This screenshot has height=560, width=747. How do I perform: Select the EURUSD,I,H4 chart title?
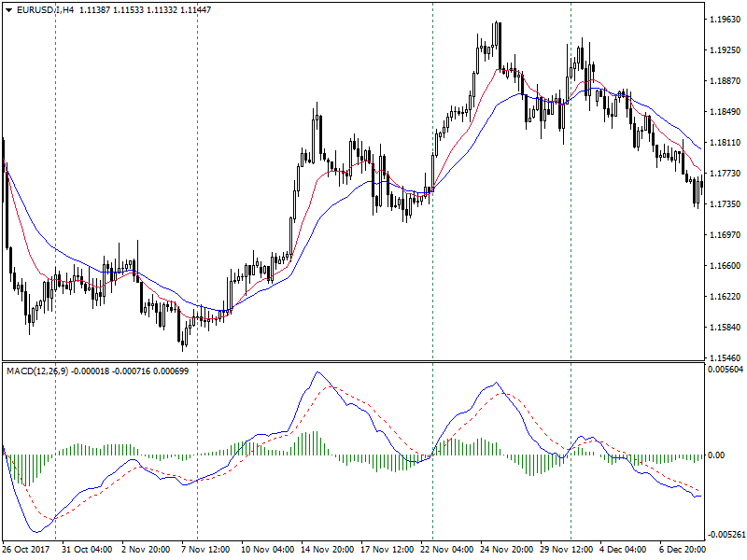coord(45,9)
